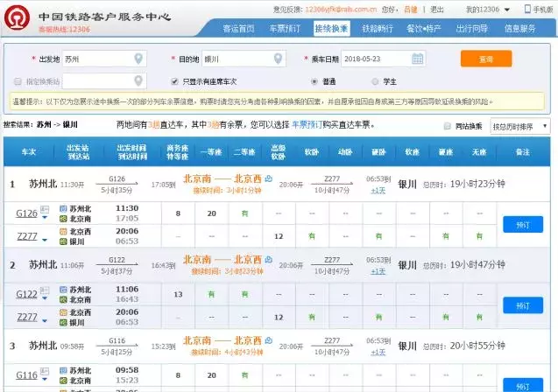Click 预订 button for the G126 route
Viewport: 558px width, 392px height.
523,225
